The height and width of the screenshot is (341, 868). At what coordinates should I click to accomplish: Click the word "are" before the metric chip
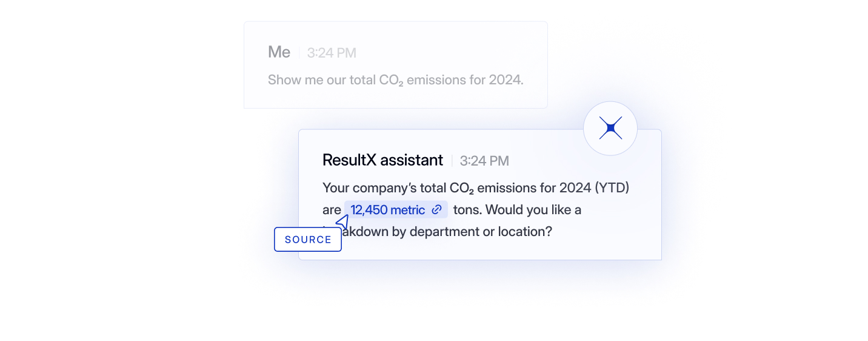tap(332, 210)
